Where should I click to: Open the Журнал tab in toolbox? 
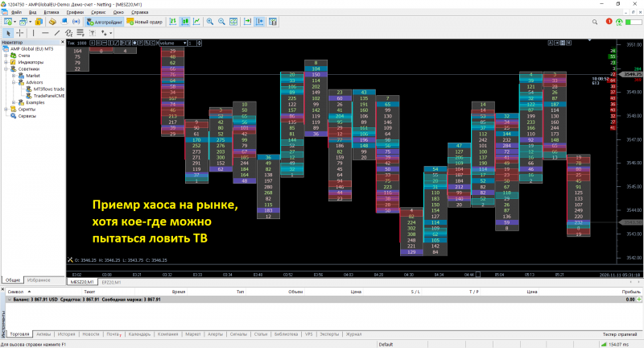(x=353, y=334)
